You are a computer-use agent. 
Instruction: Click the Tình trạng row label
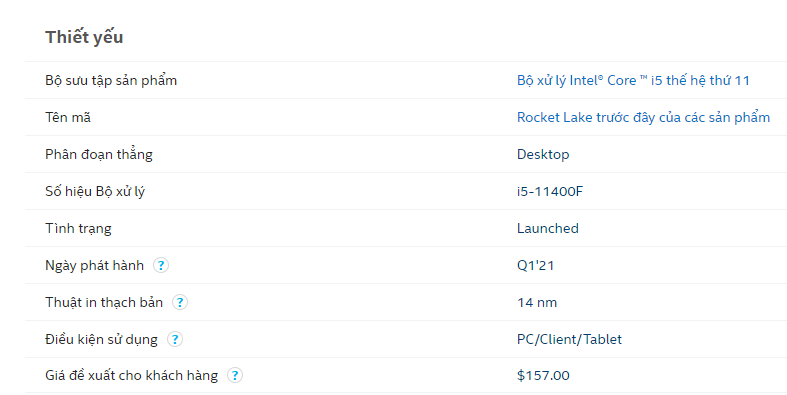78,228
